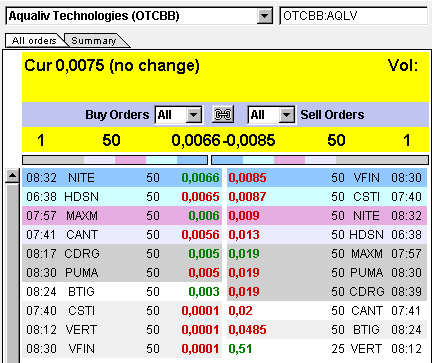Click the Vol: label
Screen dimensions: 432x363
[x=403, y=65]
